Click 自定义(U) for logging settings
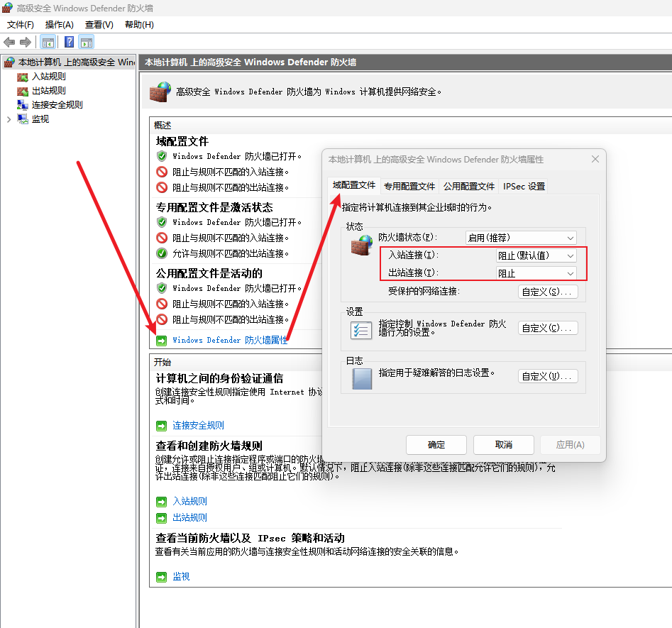 coord(548,376)
